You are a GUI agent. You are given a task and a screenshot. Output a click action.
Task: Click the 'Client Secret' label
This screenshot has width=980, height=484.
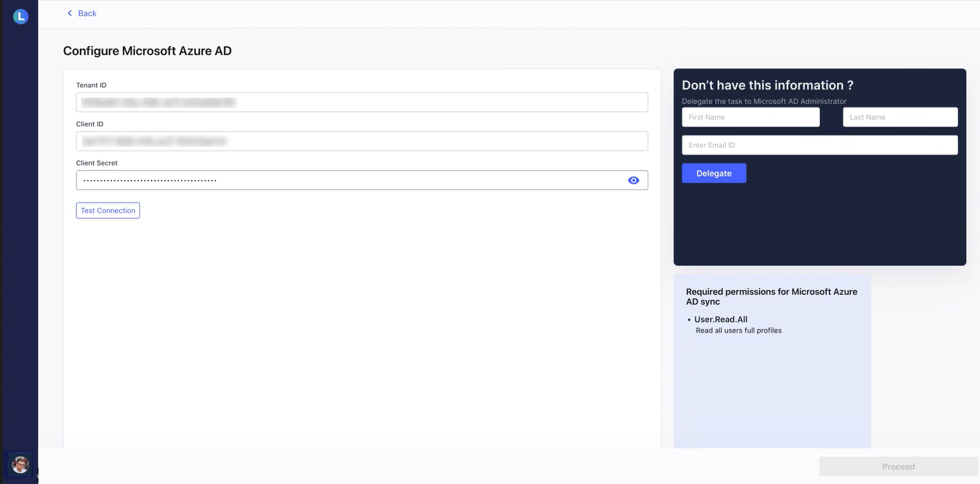click(97, 163)
